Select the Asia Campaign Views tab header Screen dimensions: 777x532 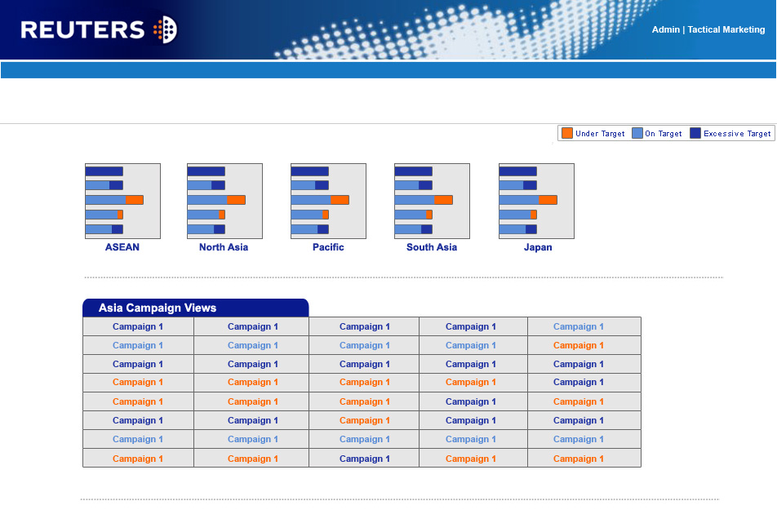click(196, 308)
